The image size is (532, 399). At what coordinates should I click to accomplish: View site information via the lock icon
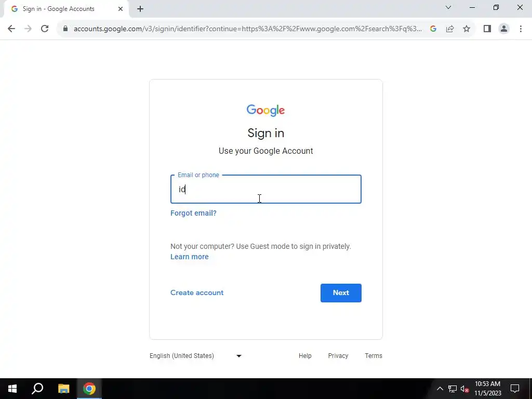pyautogui.click(x=65, y=29)
